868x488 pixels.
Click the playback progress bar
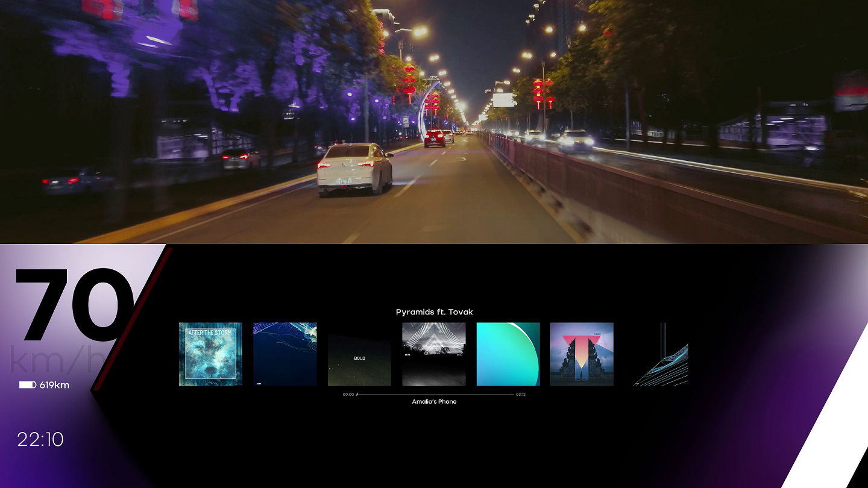(434, 394)
